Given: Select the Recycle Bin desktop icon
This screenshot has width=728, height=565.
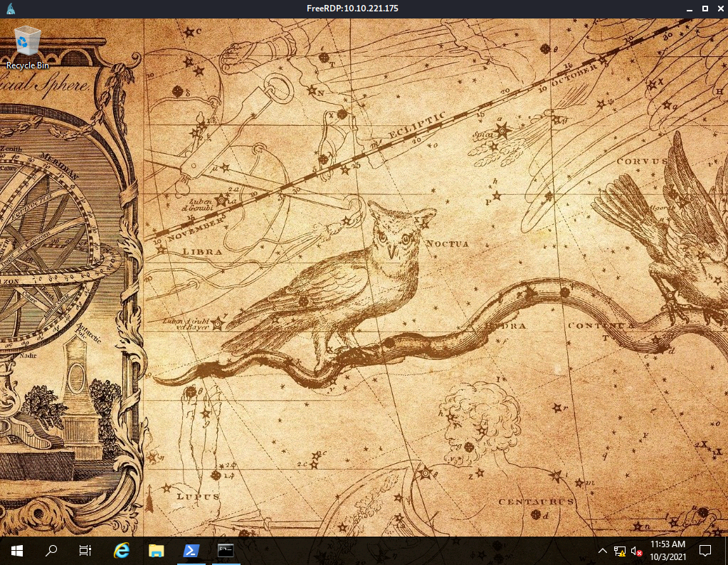Looking at the screenshot, I should 27,48.
